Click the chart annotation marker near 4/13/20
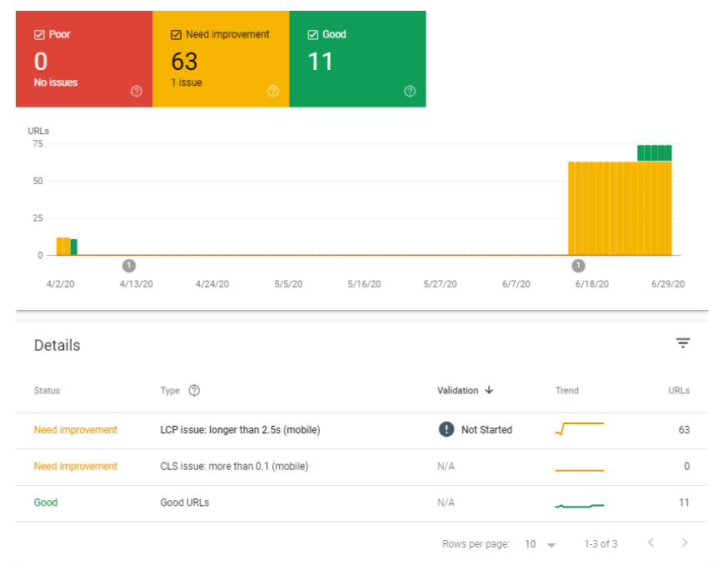Image resolution: width=728 pixels, height=575 pixels. (128, 265)
